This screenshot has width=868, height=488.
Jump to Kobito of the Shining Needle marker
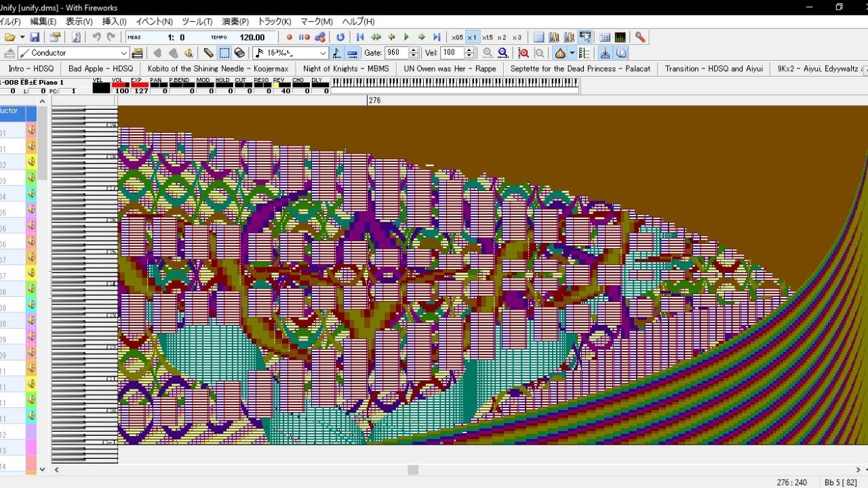click(218, 68)
